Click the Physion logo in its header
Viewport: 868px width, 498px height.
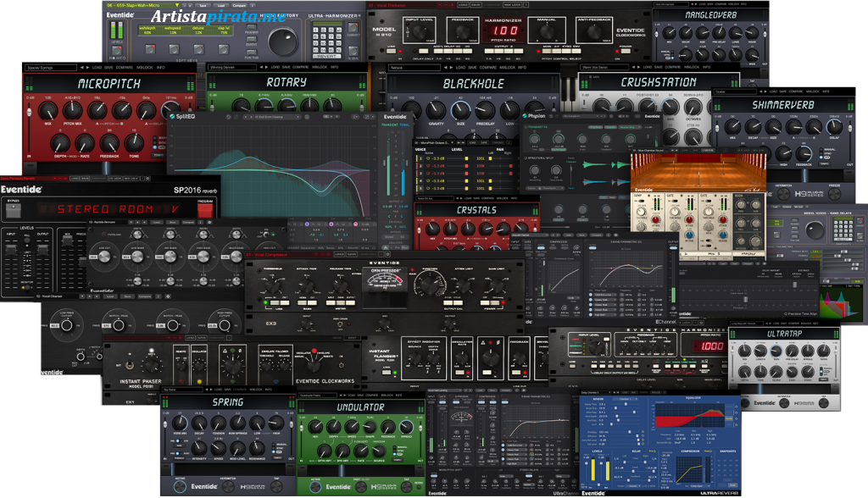coord(534,116)
